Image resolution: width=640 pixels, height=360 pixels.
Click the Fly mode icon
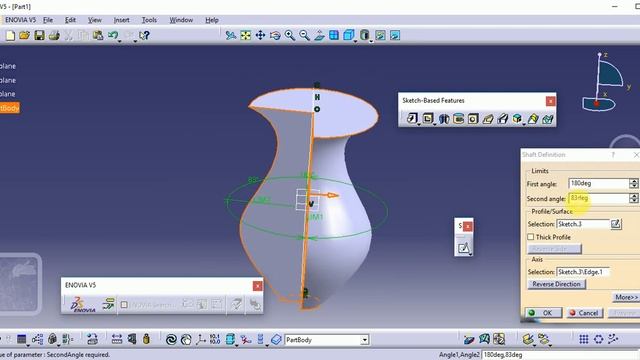pyautogui.click(x=231, y=36)
